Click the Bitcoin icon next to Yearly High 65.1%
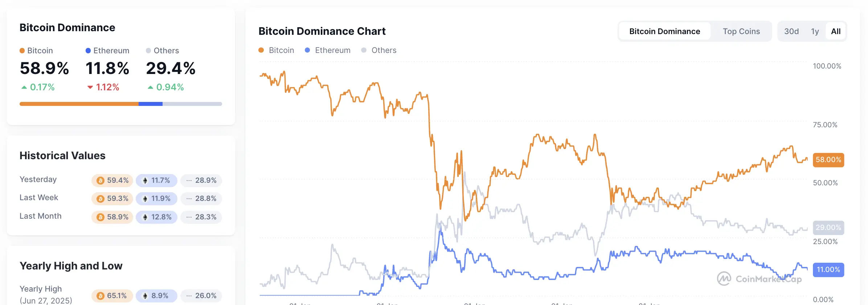The height and width of the screenshot is (305, 868). pyautogui.click(x=101, y=296)
